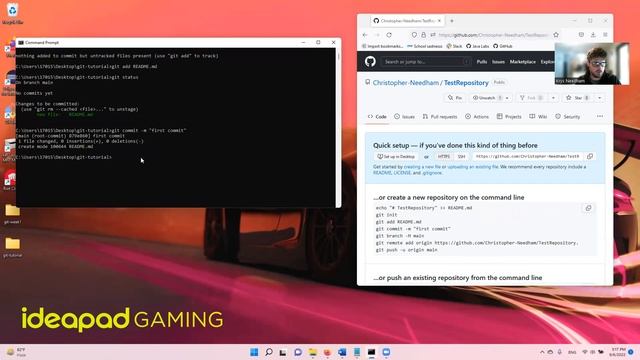Switch to the Actions tab

477,117
